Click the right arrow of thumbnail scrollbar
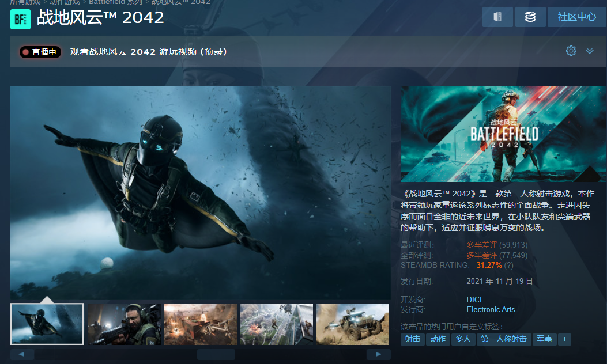 [378, 354]
